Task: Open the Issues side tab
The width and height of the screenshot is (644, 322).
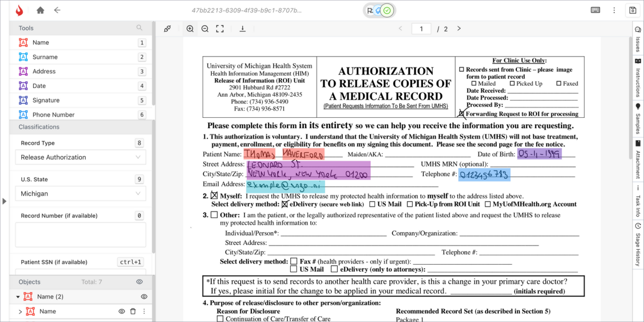Action: point(638,39)
